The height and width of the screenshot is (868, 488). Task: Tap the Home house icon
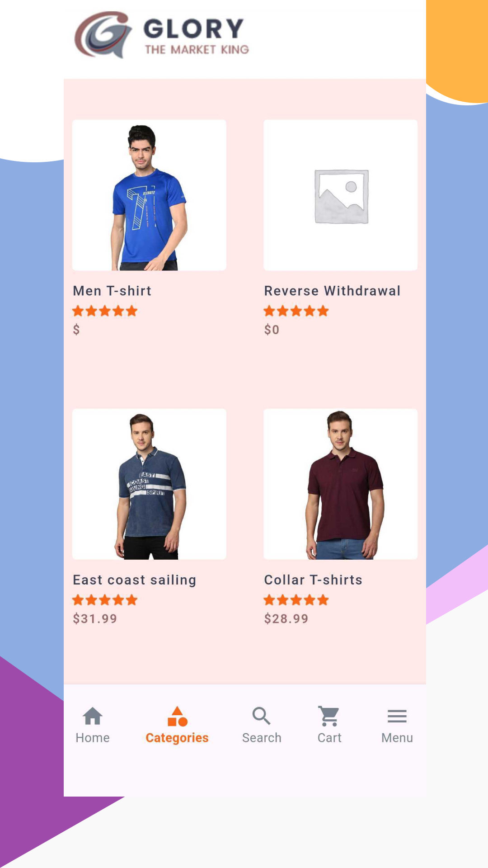click(93, 716)
